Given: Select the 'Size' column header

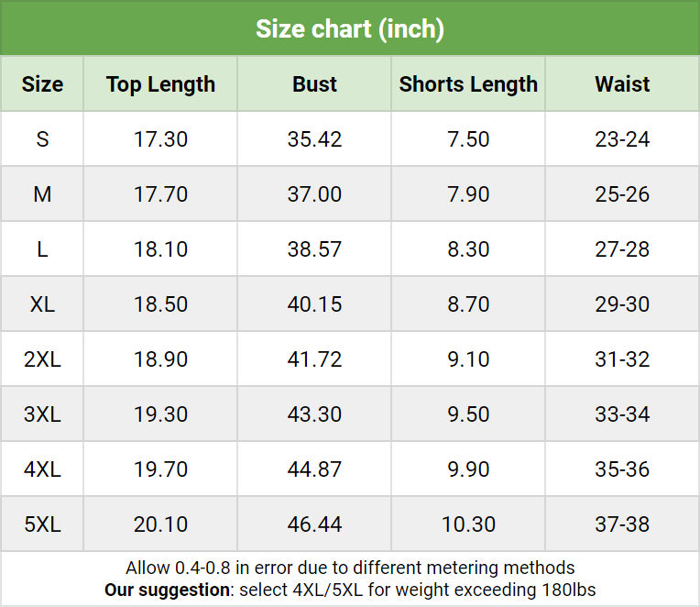Looking at the screenshot, I should coord(42,84).
